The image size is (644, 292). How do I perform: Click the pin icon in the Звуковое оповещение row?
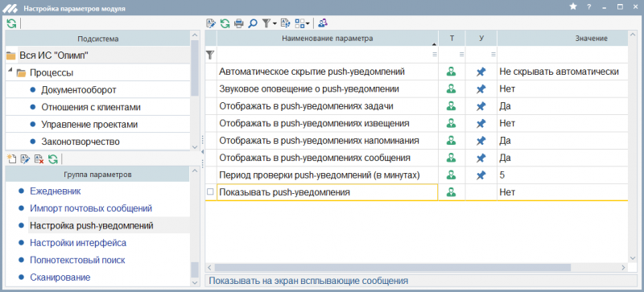pyautogui.click(x=481, y=89)
